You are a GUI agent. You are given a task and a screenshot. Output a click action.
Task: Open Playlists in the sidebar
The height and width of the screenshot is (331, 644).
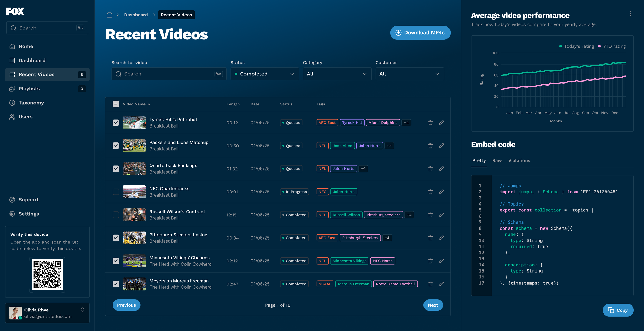pos(47,89)
